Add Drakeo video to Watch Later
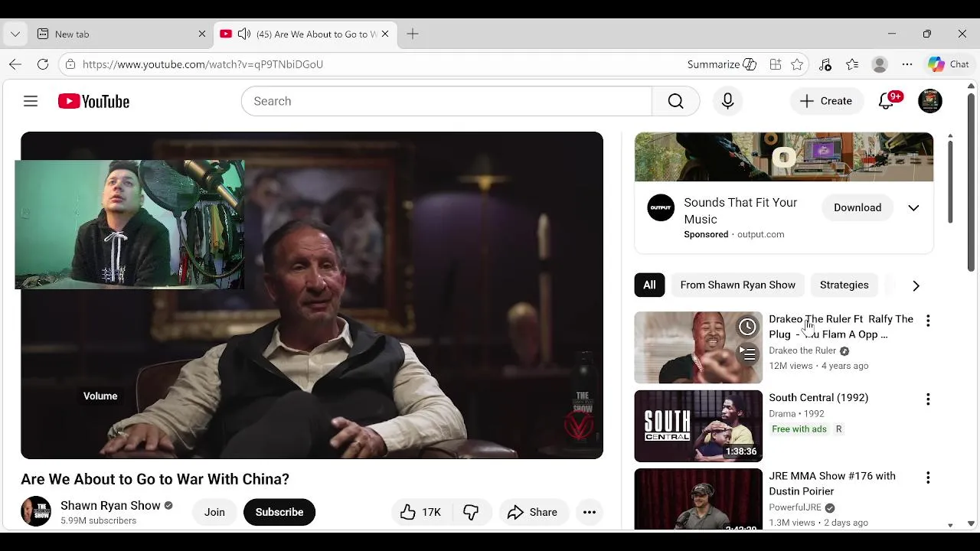This screenshot has width=980, height=551. (x=747, y=327)
